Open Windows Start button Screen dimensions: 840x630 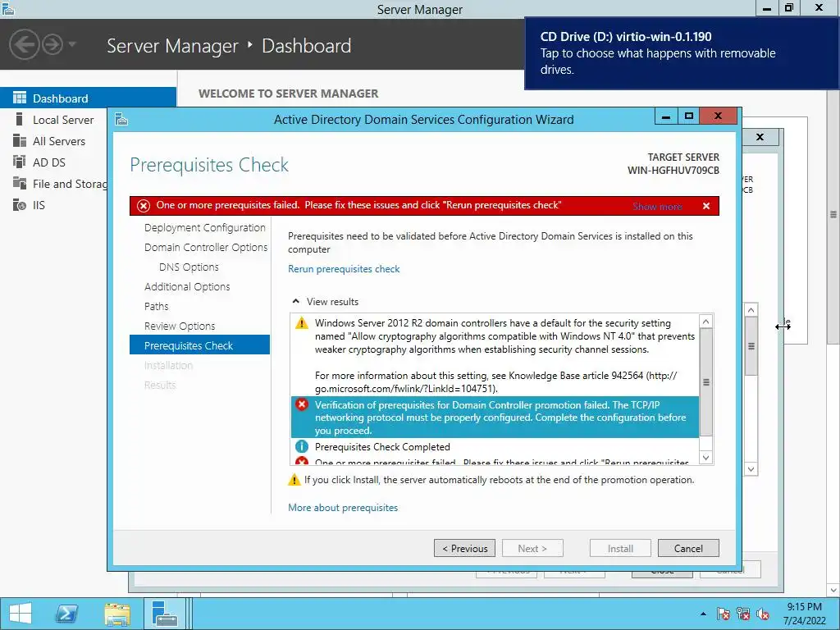[21, 614]
